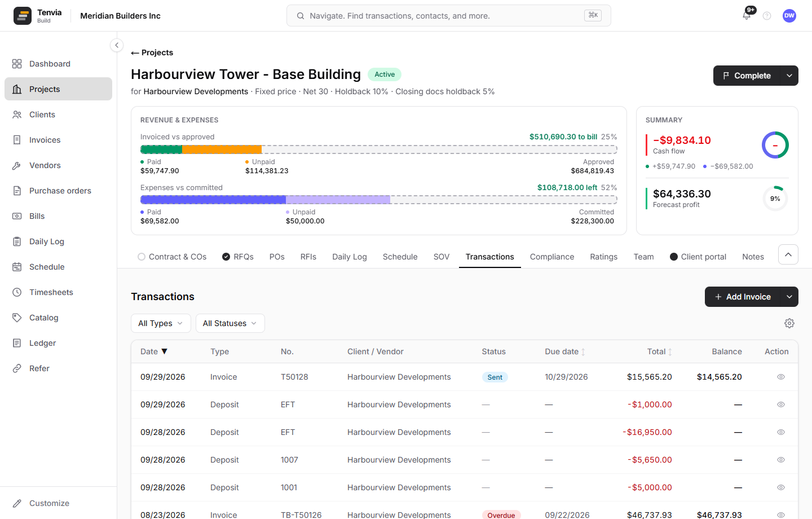Screen dimensions: 812x519
Task: Click the Clients people icon
Action: [x=17, y=115]
